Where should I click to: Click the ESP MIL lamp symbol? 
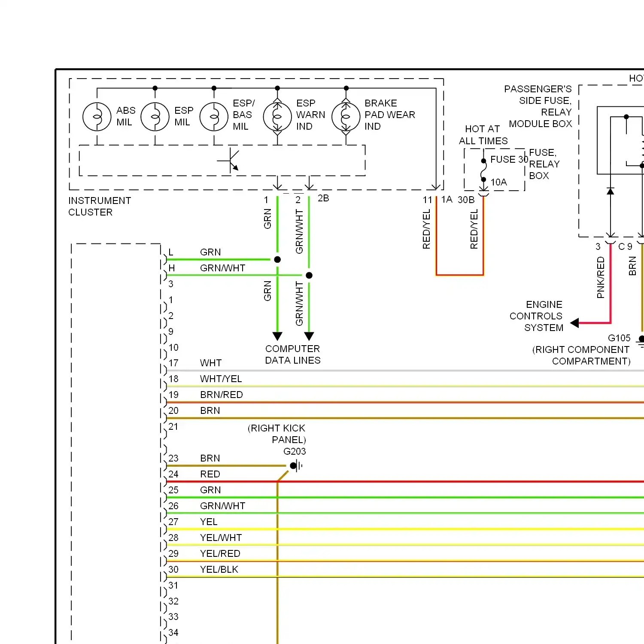[155, 117]
